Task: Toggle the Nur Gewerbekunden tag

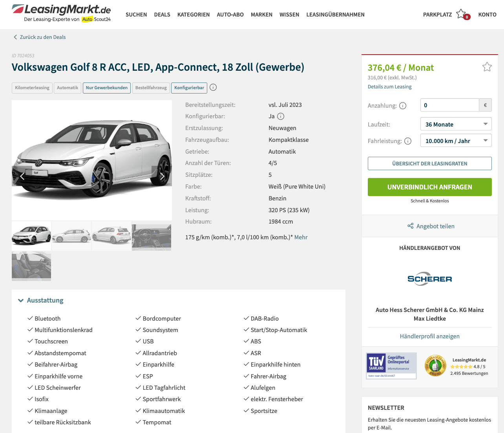Action: [107, 88]
